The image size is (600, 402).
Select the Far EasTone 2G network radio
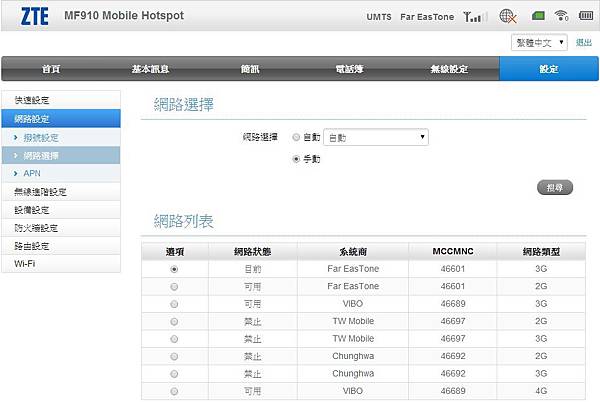pyautogui.click(x=174, y=286)
